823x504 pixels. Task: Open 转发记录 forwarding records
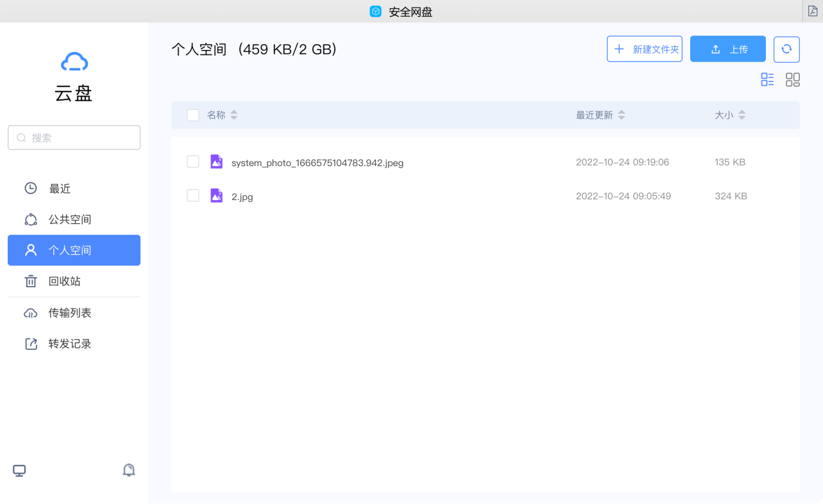point(71,343)
